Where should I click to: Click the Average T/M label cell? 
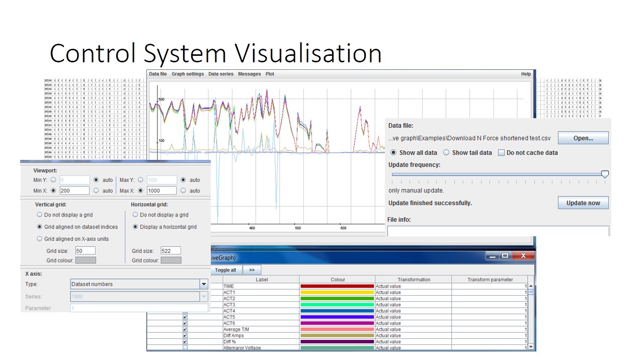(x=261, y=329)
